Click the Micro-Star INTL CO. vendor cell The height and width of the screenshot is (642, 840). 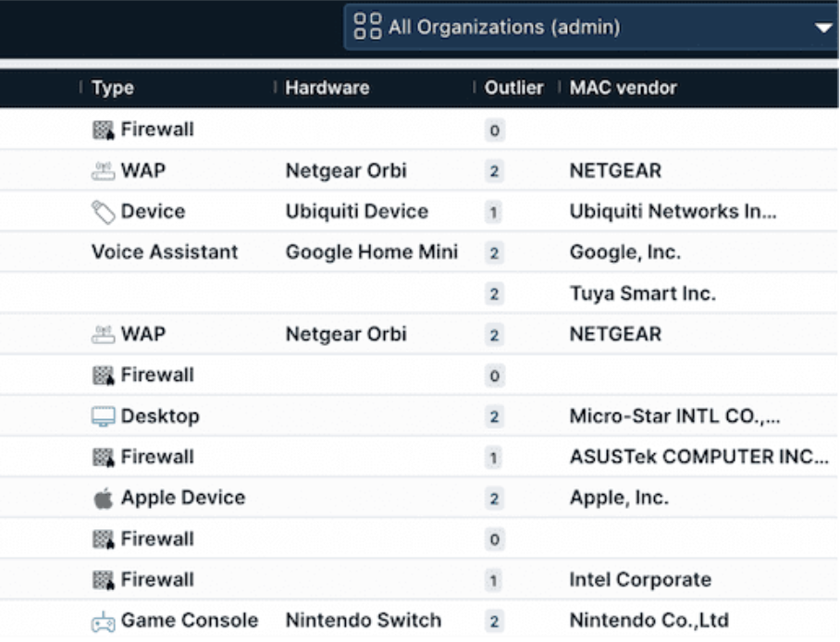[674, 416]
